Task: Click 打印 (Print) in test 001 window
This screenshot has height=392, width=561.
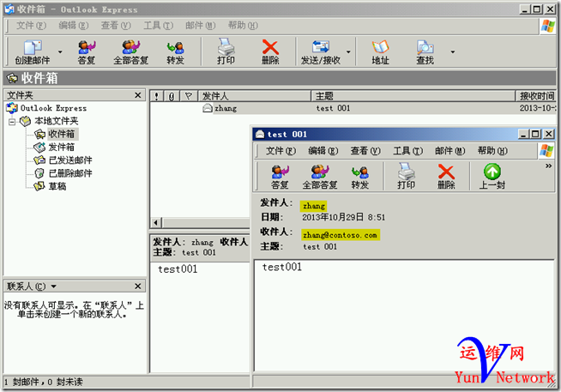Action: tap(406, 177)
